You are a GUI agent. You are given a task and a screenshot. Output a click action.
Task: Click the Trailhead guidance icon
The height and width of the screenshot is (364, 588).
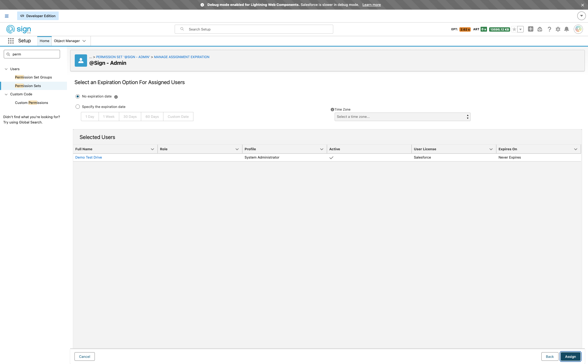540,29
